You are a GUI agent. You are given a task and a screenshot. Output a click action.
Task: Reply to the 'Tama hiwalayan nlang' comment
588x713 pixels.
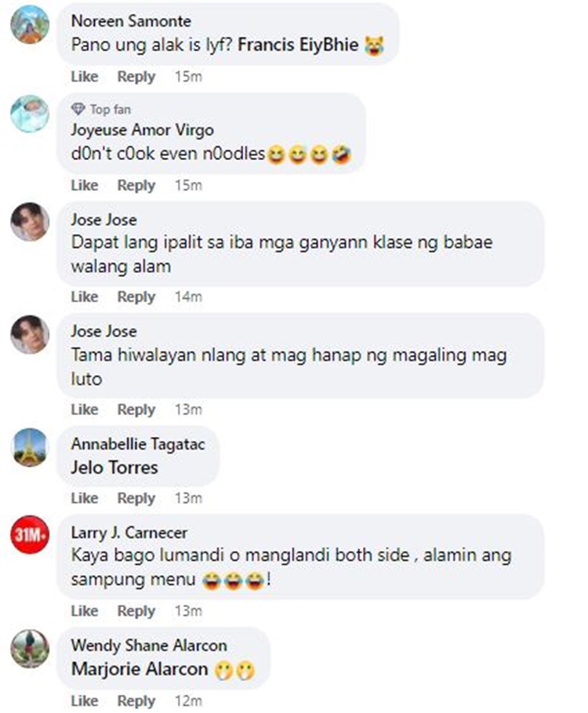point(136,409)
